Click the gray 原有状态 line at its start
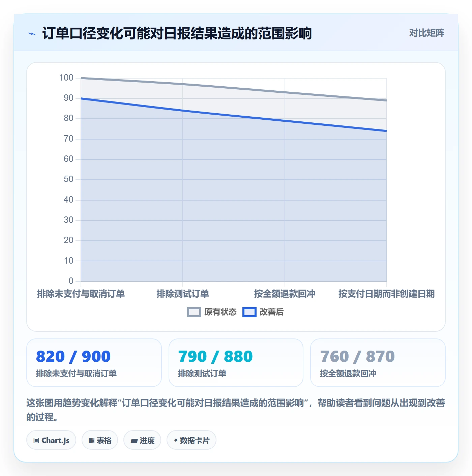The height and width of the screenshot is (476, 472). coord(81,78)
